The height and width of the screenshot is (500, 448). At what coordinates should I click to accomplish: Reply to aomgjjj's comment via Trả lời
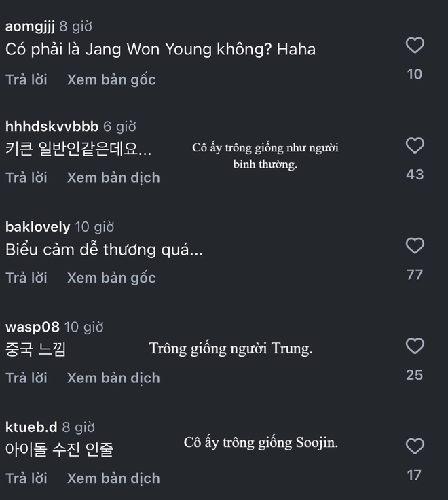click(26, 79)
